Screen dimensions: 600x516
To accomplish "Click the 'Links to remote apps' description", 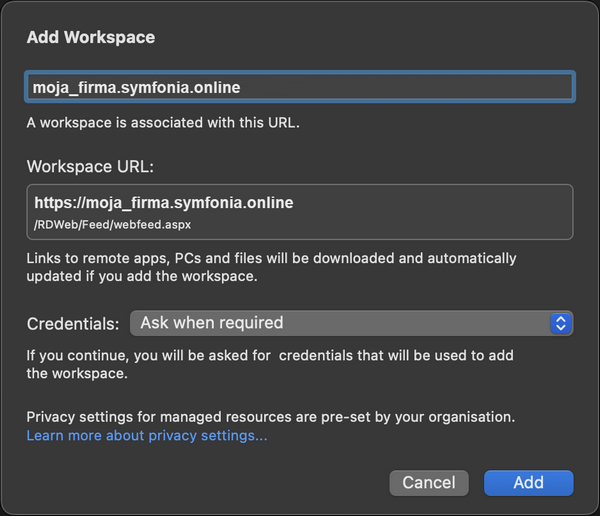I will pyautogui.click(x=271, y=258).
